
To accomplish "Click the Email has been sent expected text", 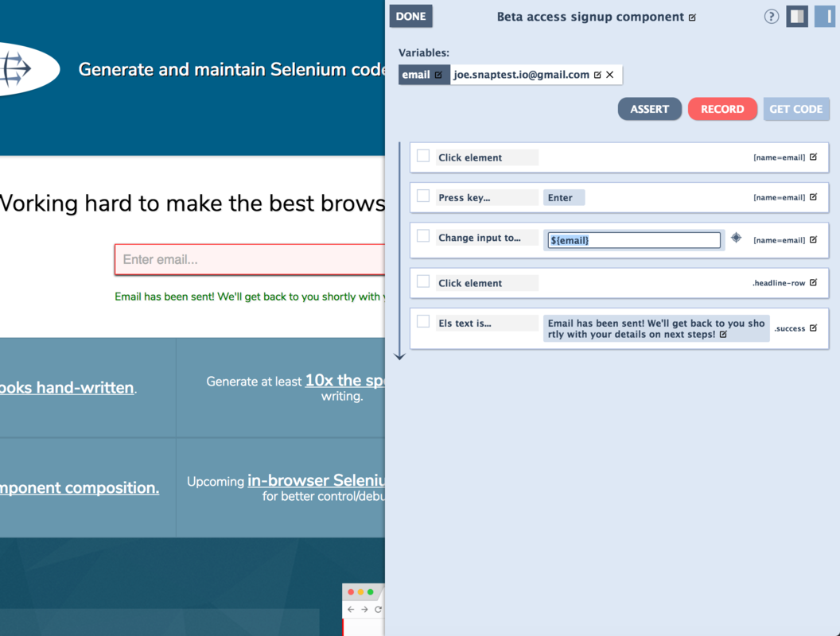I will (x=655, y=328).
